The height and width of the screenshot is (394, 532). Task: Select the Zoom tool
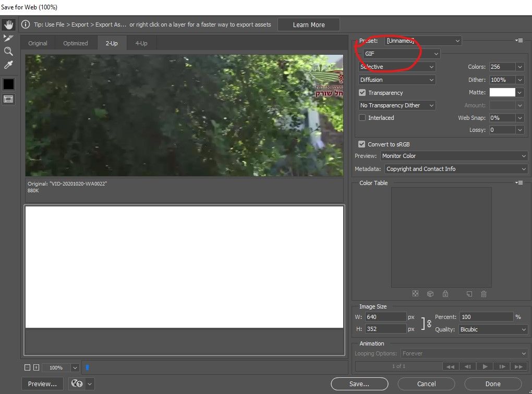tap(8, 52)
